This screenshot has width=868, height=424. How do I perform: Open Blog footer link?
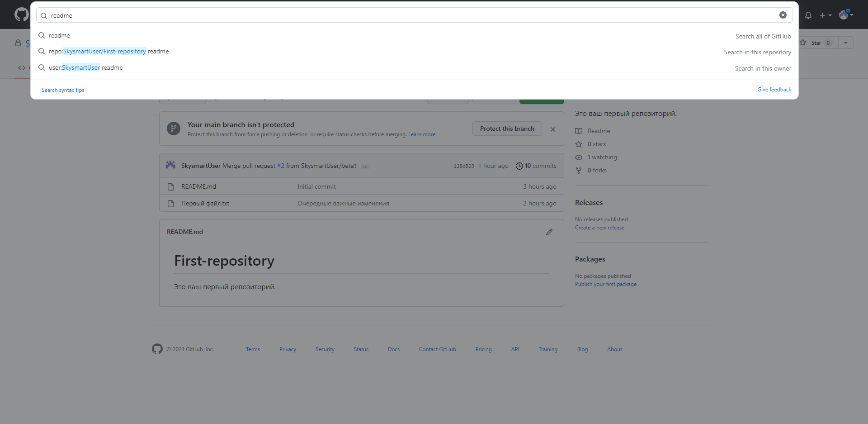[x=582, y=349]
